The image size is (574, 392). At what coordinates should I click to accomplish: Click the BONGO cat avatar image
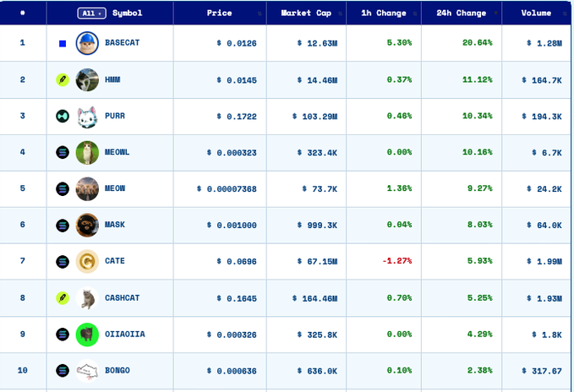(x=87, y=371)
